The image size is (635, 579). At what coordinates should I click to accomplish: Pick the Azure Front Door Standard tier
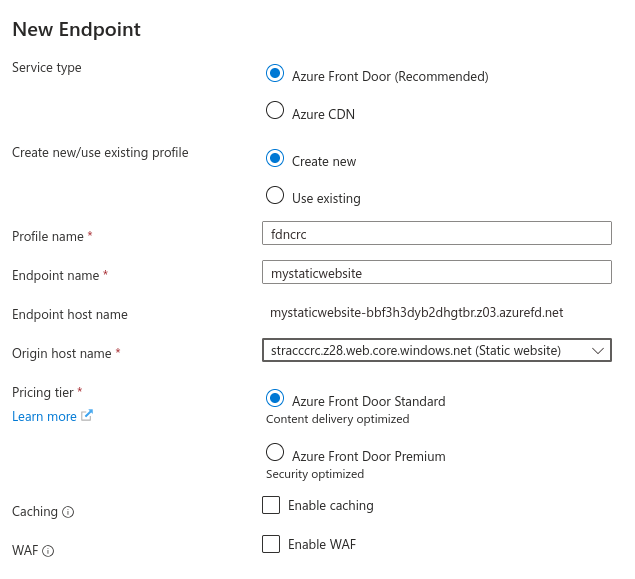(275, 399)
